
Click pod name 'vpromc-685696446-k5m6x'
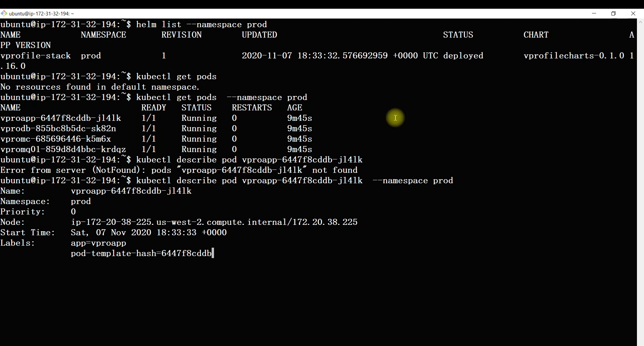coord(56,139)
